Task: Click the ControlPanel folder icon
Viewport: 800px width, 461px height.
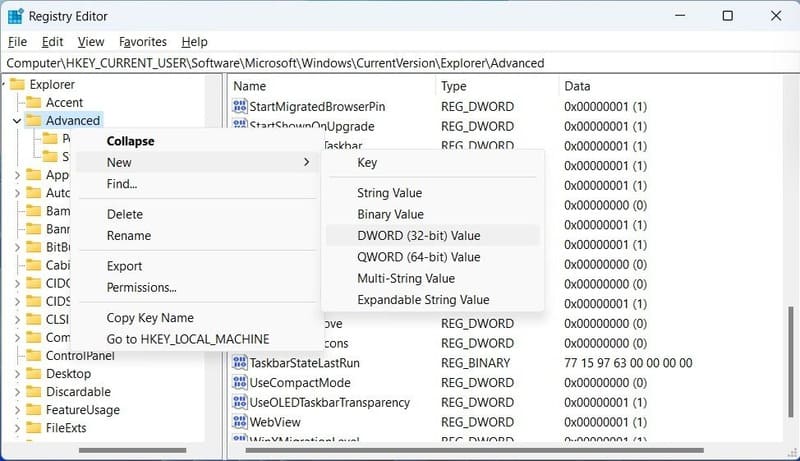Action: 34,355
